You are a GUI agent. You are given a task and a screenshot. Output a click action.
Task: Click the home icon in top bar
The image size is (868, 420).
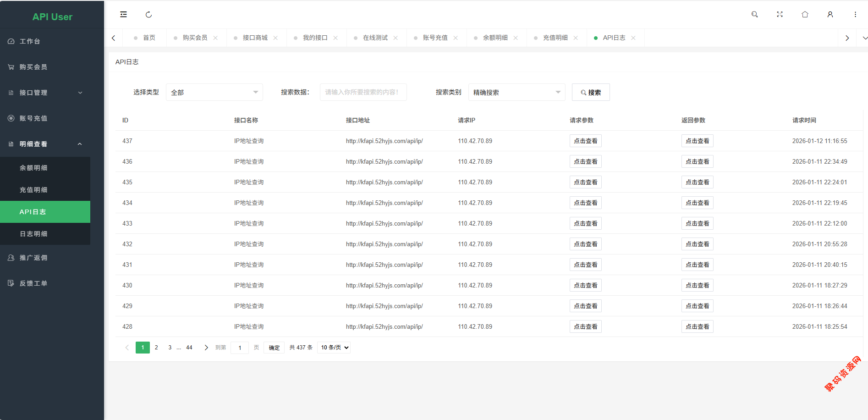(805, 15)
